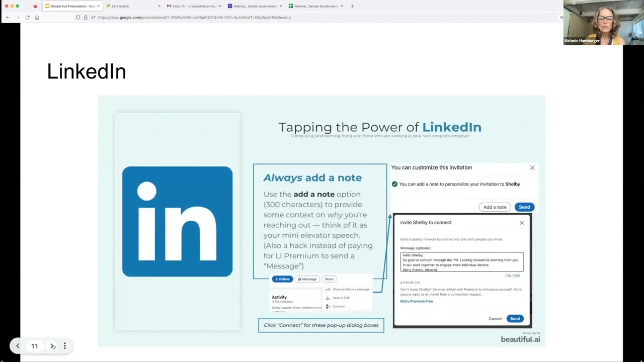Open the More button on profile
Viewport: 644px width, 362px height.
point(329,279)
